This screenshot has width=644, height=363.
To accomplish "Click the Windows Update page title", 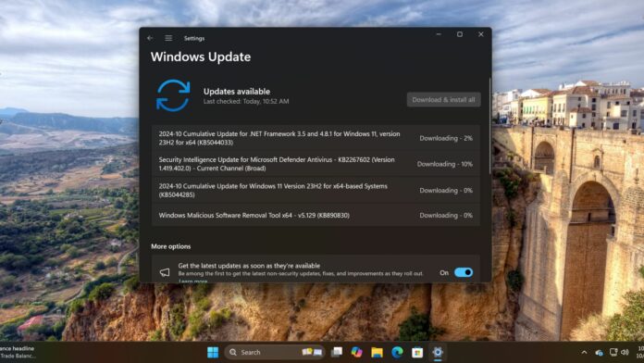I will 201,56.
